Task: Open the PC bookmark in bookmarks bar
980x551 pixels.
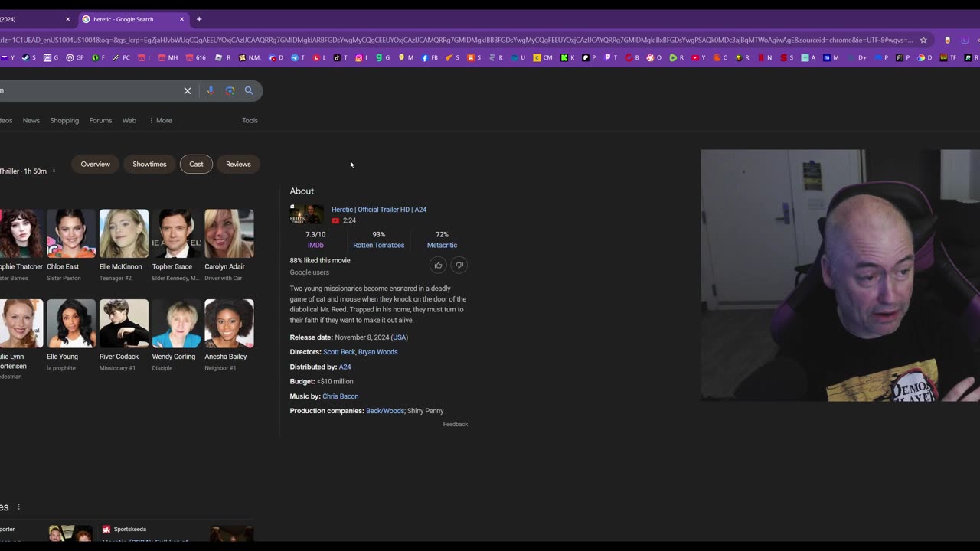Action: tap(122, 57)
